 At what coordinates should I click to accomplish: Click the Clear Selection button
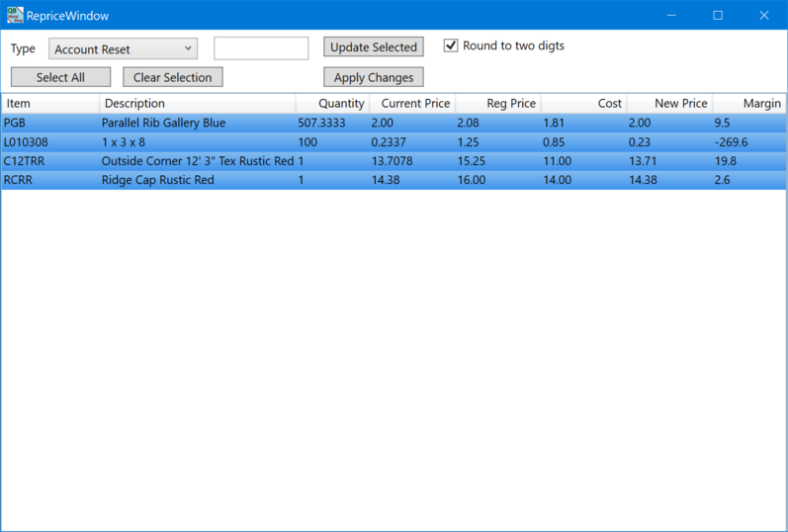pos(173,77)
